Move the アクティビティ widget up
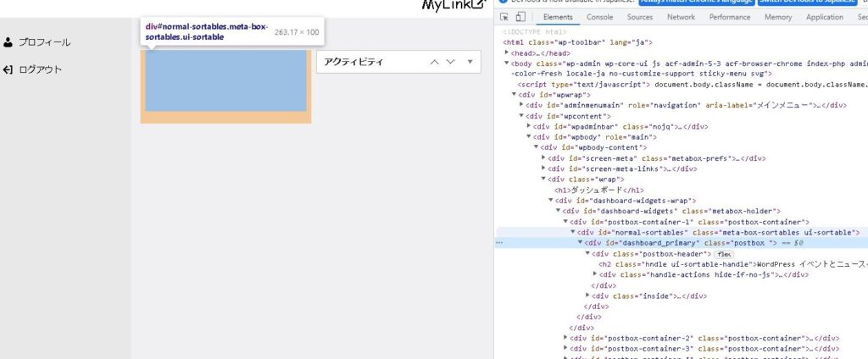This screenshot has height=359, width=868. (x=435, y=62)
